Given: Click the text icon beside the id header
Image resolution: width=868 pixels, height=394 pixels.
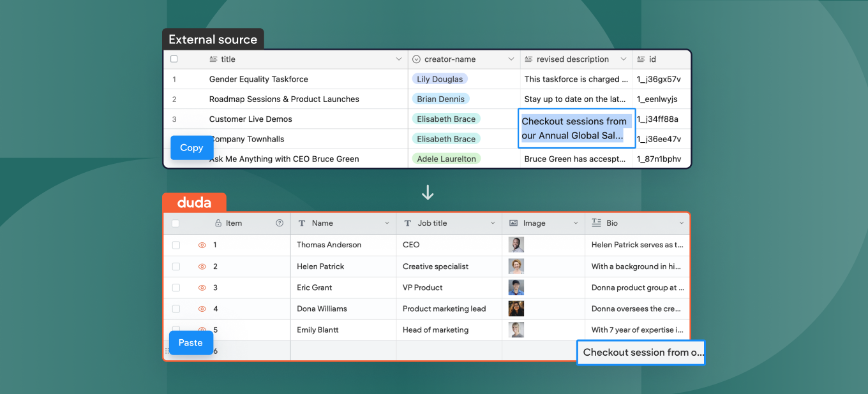Looking at the screenshot, I should point(641,59).
